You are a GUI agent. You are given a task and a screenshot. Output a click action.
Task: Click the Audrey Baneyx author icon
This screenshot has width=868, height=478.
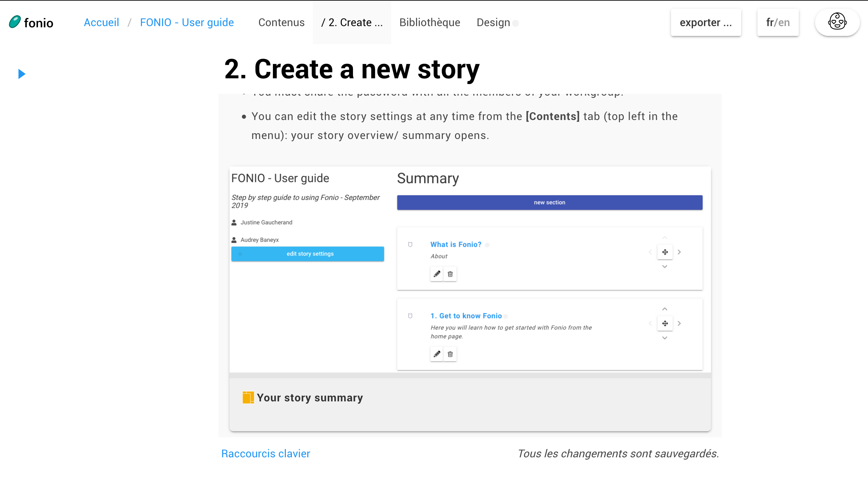(x=234, y=240)
